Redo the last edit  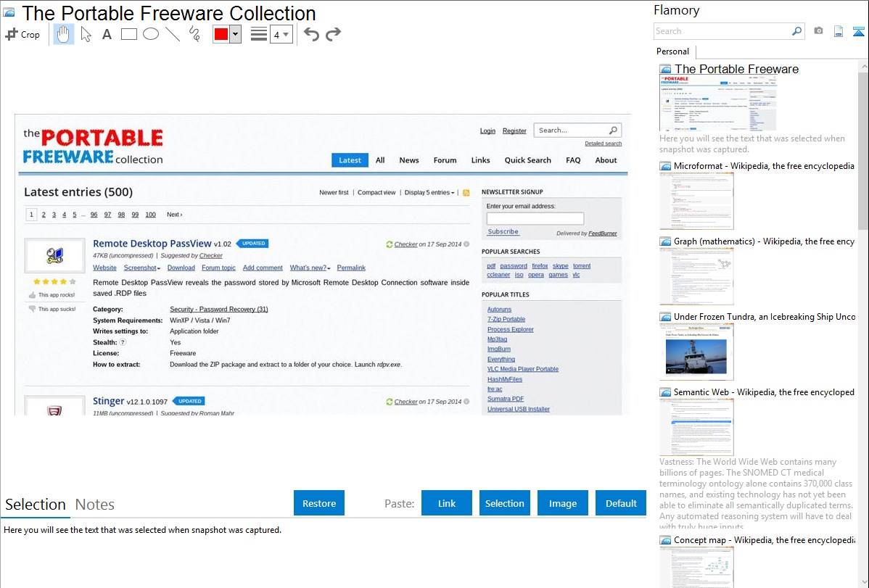point(333,34)
